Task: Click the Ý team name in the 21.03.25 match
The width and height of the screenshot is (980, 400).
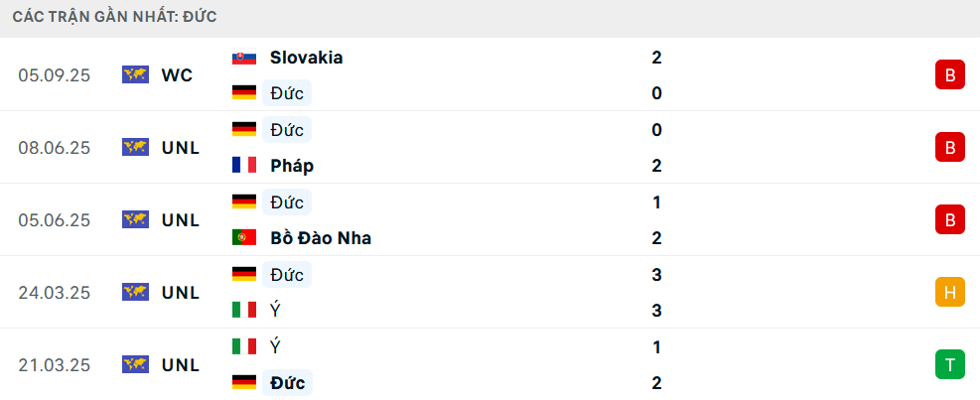Action: tap(275, 346)
